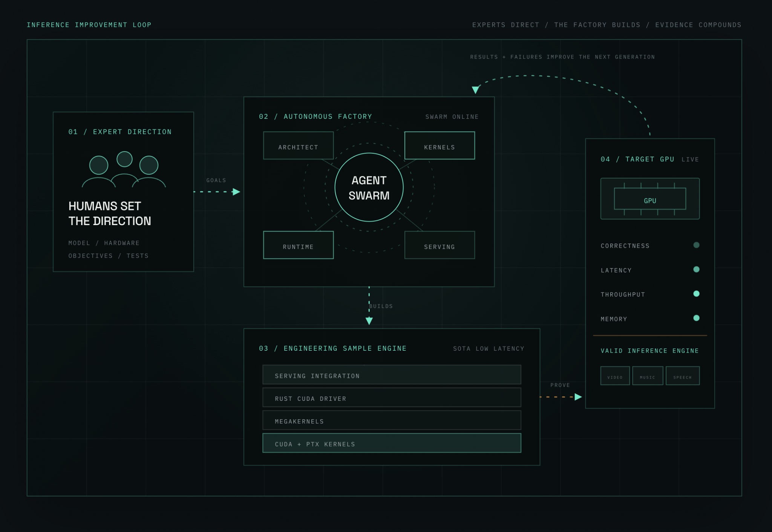This screenshot has width=772, height=532.
Task: Click the Correctness status dot
Action: pyautogui.click(x=696, y=245)
